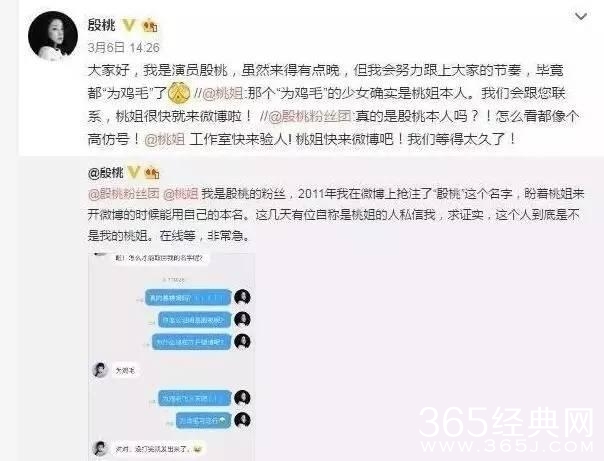The image size is (604, 461).
Task: Click the 殷桃 username above the timestamp
Action: [x=101, y=25]
